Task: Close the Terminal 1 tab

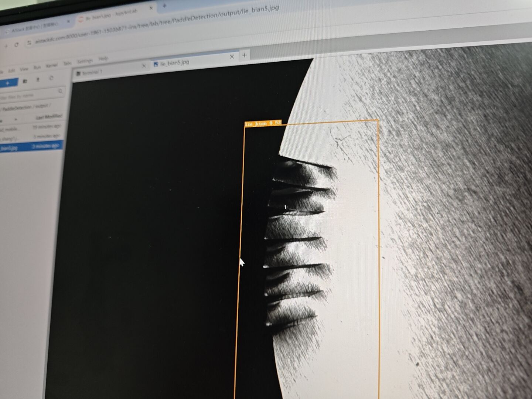Action: click(144, 66)
